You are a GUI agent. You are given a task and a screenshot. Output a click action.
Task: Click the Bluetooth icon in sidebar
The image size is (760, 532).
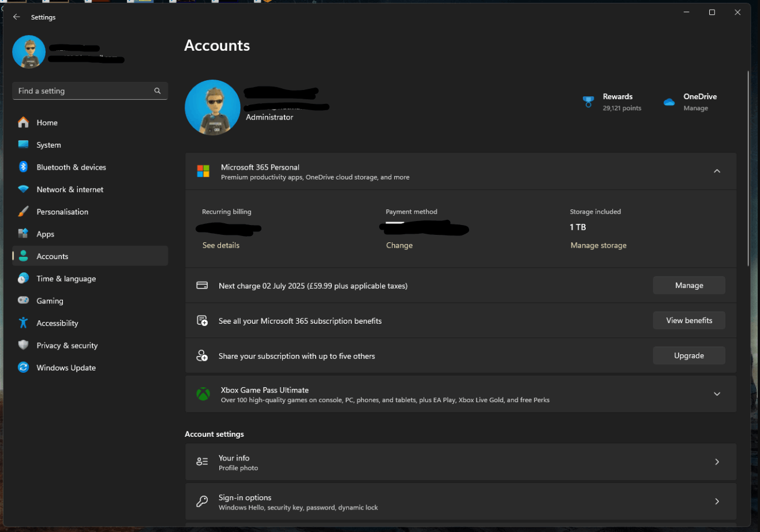click(23, 167)
